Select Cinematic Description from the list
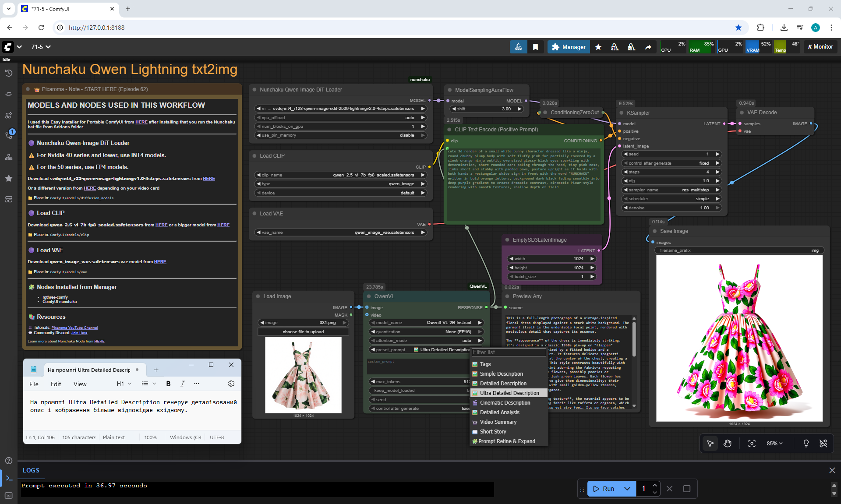841x504 pixels. [505, 403]
